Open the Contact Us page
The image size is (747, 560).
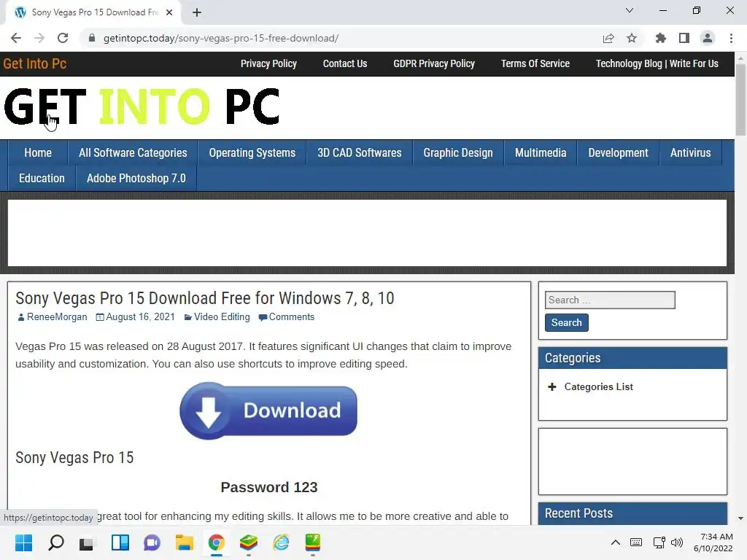click(x=345, y=64)
